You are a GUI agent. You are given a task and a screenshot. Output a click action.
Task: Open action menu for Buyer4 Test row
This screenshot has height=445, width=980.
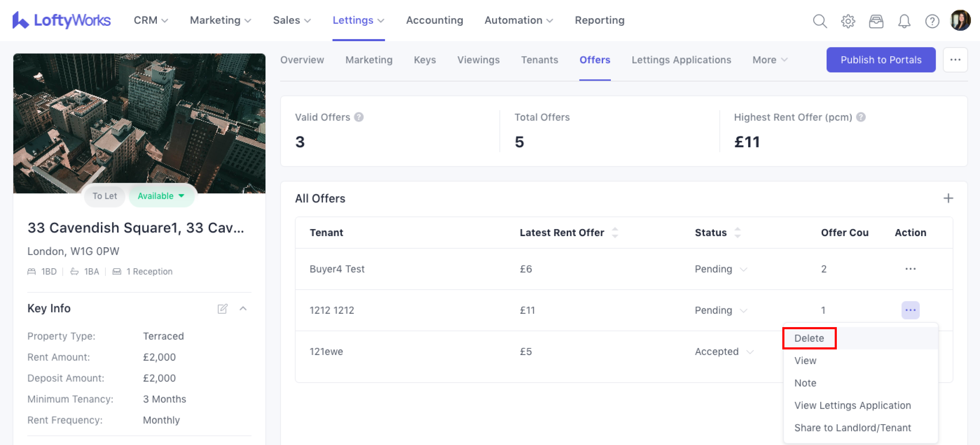tap(910, 269)
